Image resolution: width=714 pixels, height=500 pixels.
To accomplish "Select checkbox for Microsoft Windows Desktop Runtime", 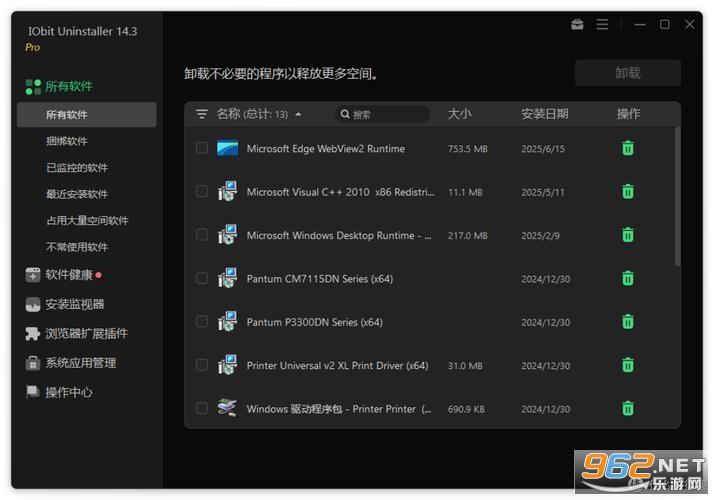I will pyautogui.click(x=202, y=235).
